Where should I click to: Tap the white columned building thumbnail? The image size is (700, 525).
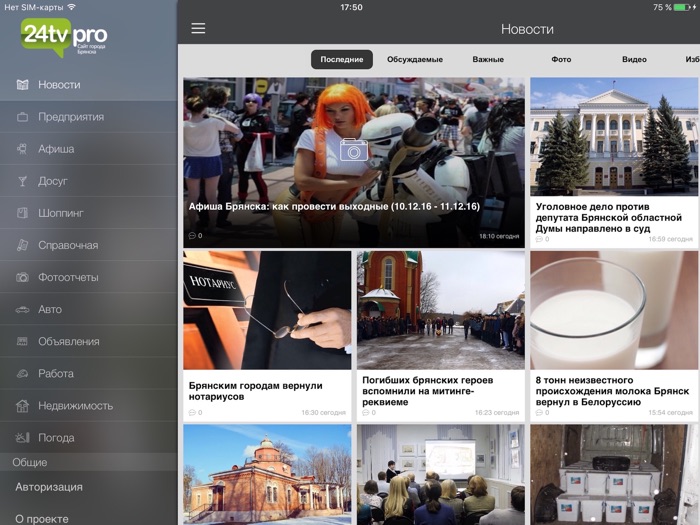614,137
